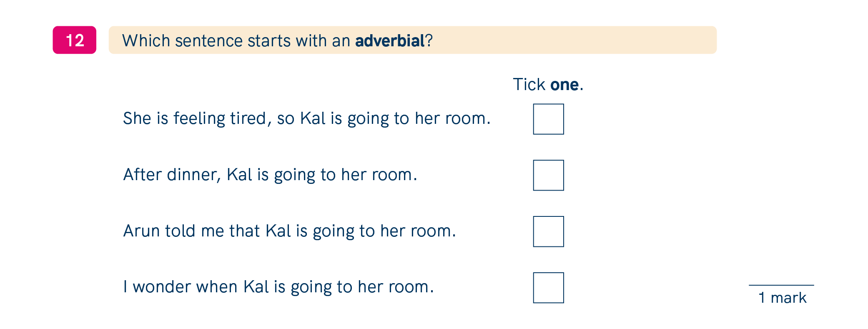Screen dimensions: 868x329
Task: Click the bold word "adverbial" in the question
Action: coord(389,41)
